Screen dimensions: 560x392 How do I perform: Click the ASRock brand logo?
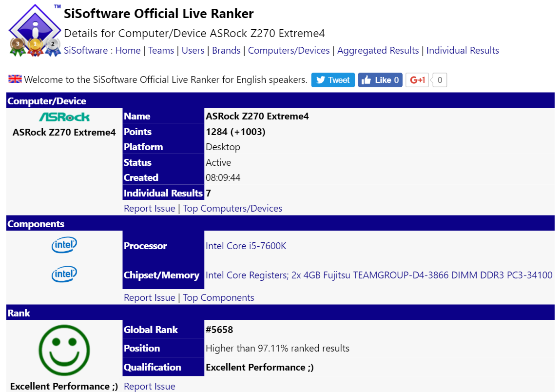(64, 117)
